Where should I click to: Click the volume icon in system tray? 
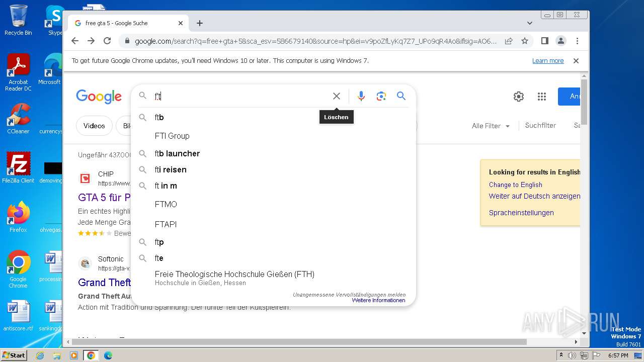572,355
